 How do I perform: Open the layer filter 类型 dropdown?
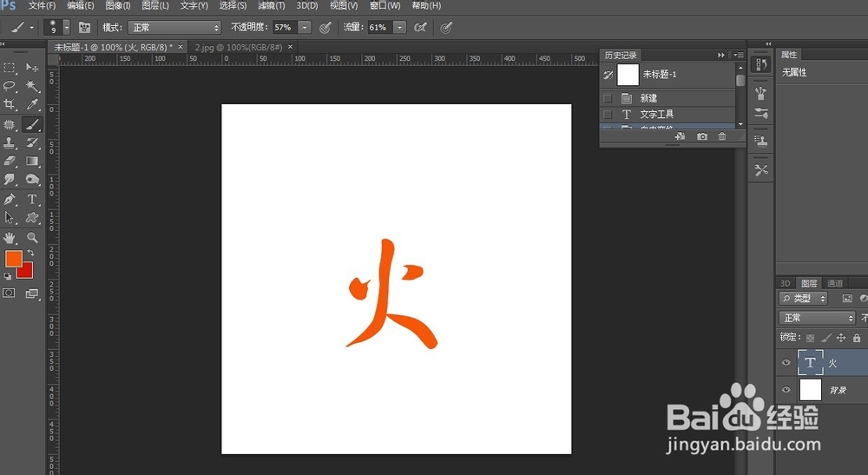click(x=803, y=299)
